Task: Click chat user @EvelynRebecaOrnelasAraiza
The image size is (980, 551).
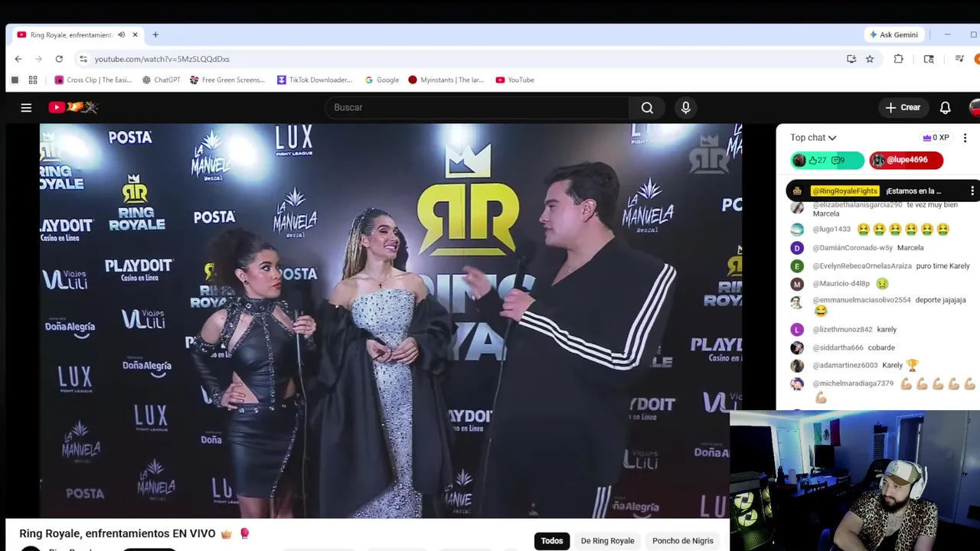Action: pos(862,266)
